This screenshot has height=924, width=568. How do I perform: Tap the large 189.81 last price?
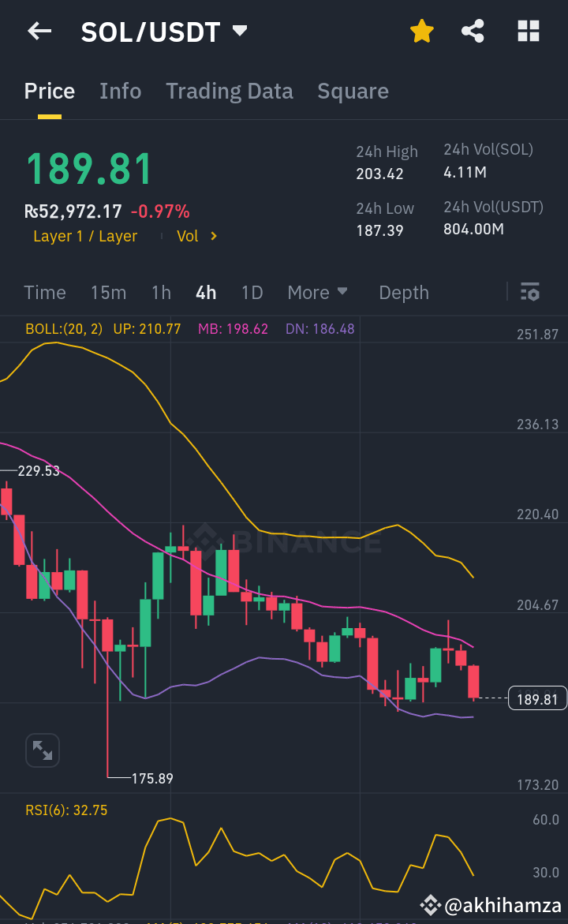click(x=90, y=169)
